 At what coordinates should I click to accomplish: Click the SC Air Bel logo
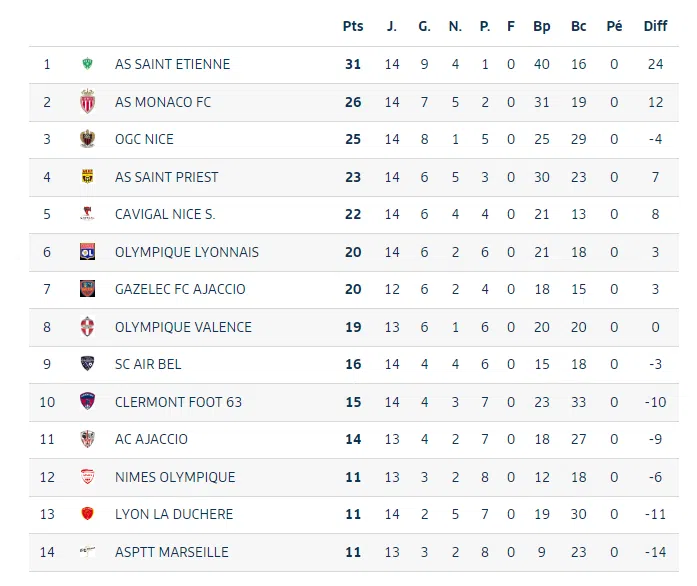(x=87, y=364)
